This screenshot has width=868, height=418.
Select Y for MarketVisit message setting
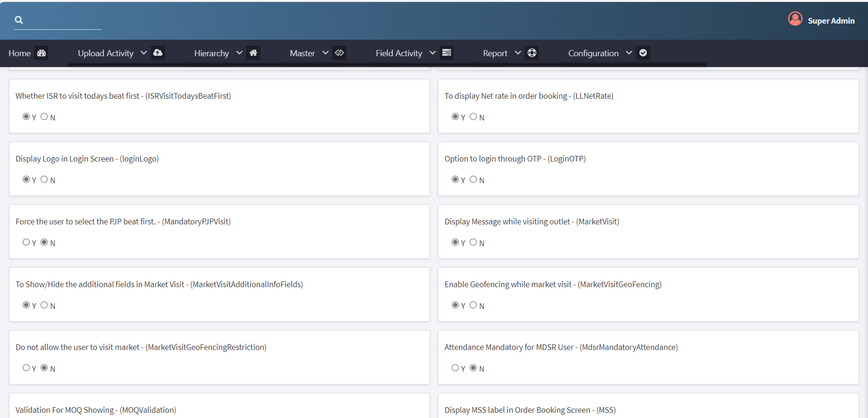pyautogui.click(x=455, y=242)
